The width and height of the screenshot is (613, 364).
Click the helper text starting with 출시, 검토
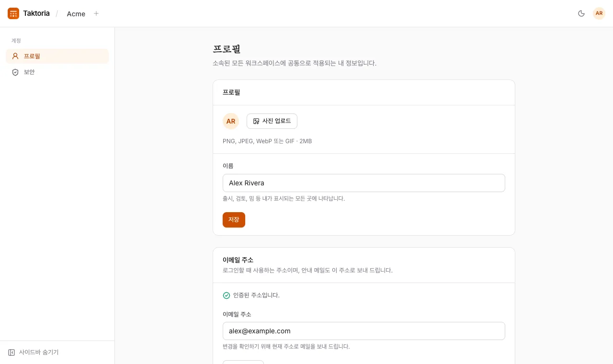click(284, 198)
